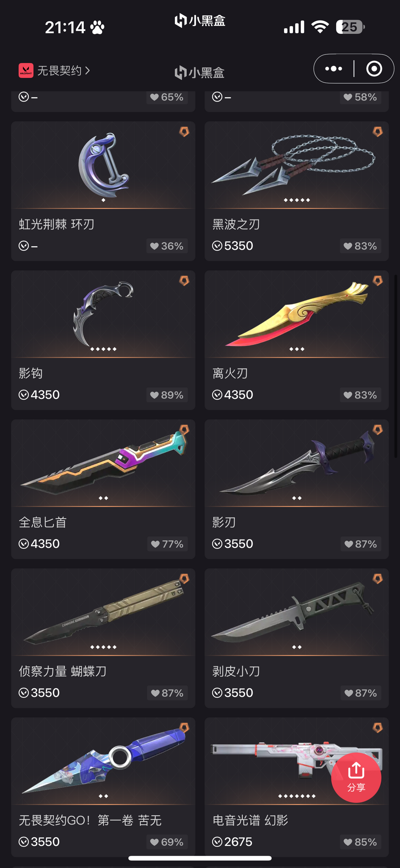
Task: Tap the red share button
Action: tap(356, 778)
